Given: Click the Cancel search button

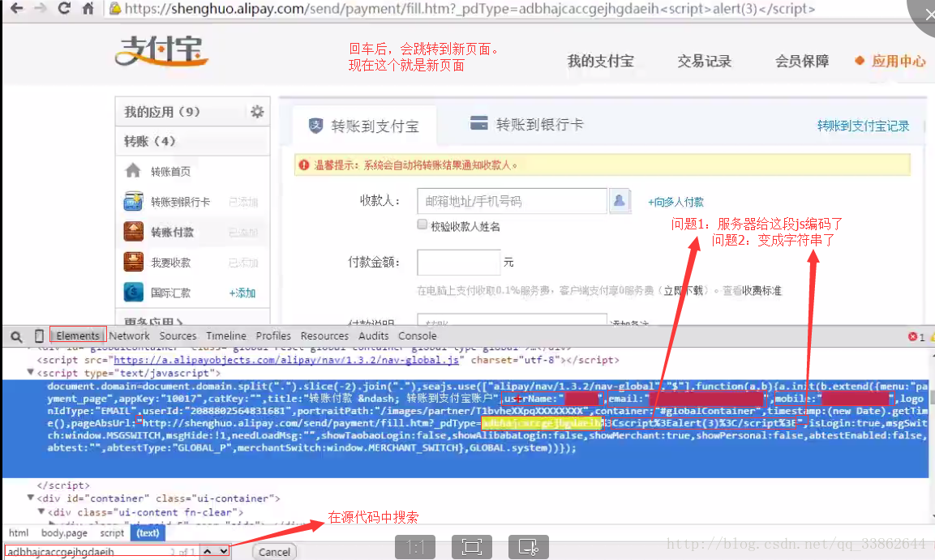Looking at the screenshot, I should [274, 552].
